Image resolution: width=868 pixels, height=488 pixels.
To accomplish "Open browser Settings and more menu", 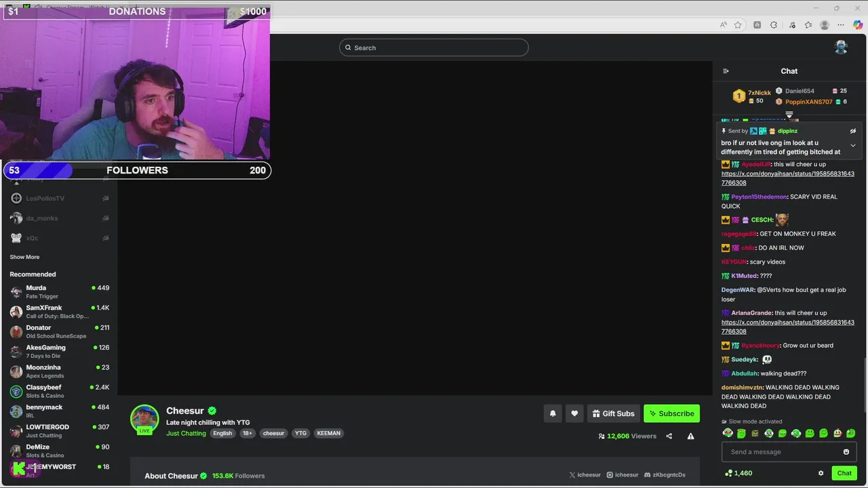I will (x=841, y=25).
